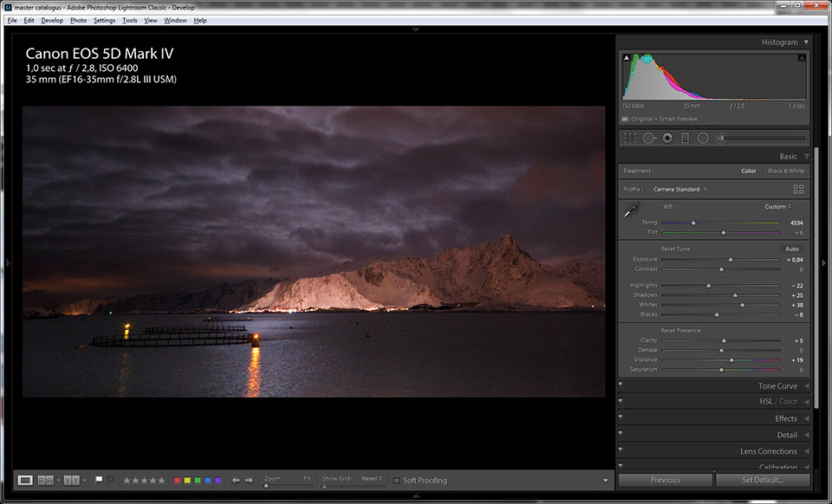
Task: Expand the Tone Curve panel
Action: tap(807, 386)
